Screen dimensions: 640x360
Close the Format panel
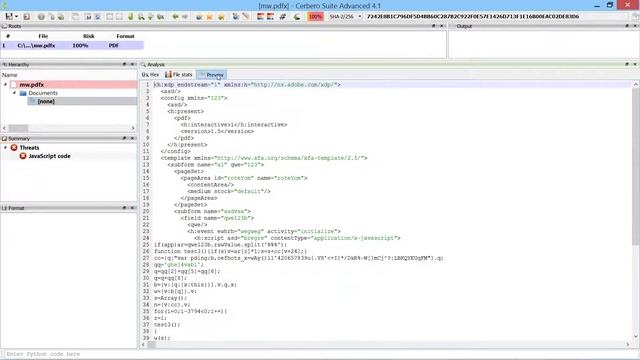point(132,208)
